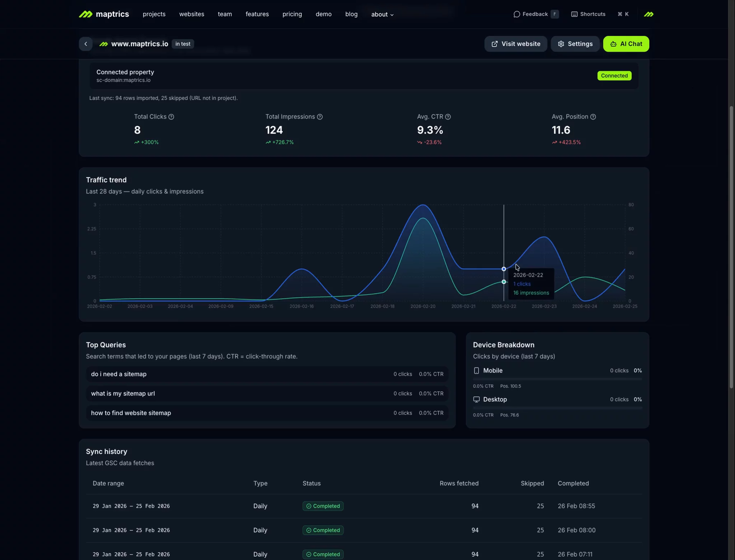Click the Total Impressions help icon
This screenshot has width=735, height=560.
(x=320, y=117)
